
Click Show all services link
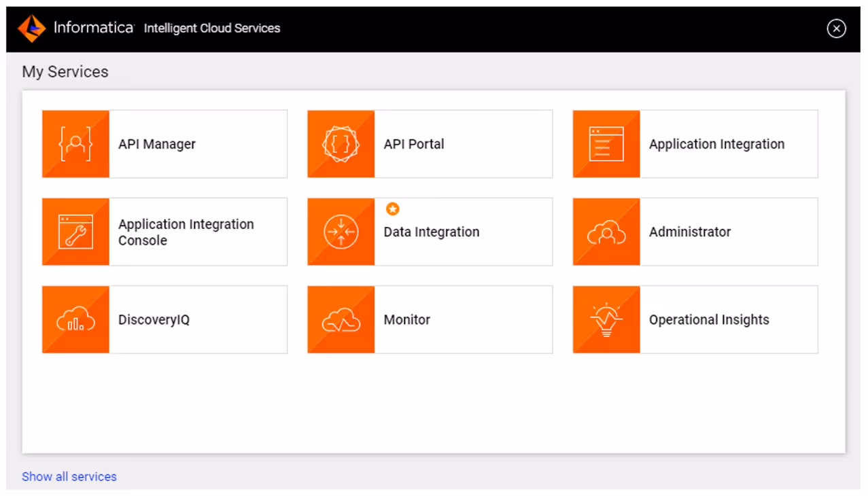[69, 476]
